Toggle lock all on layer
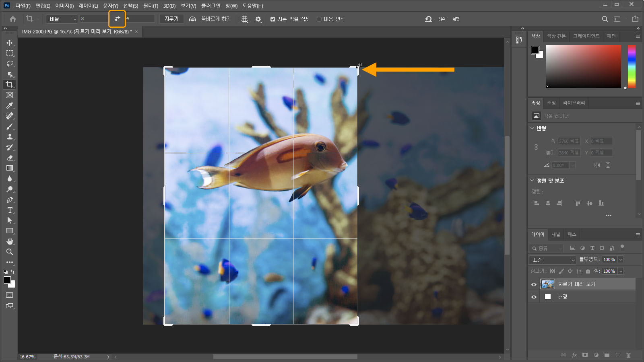Screen dimensions: 644x362 [588, 271]
